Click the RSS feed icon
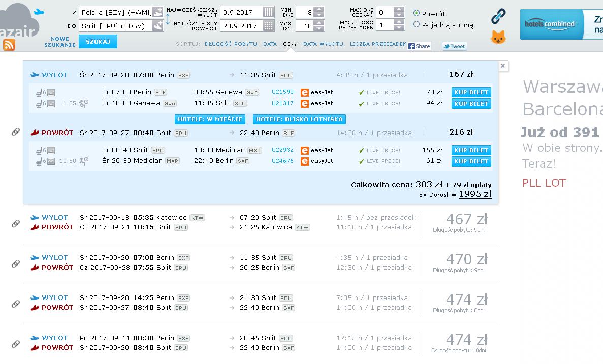This screenshot has height=364, width=603. (9, 45)
